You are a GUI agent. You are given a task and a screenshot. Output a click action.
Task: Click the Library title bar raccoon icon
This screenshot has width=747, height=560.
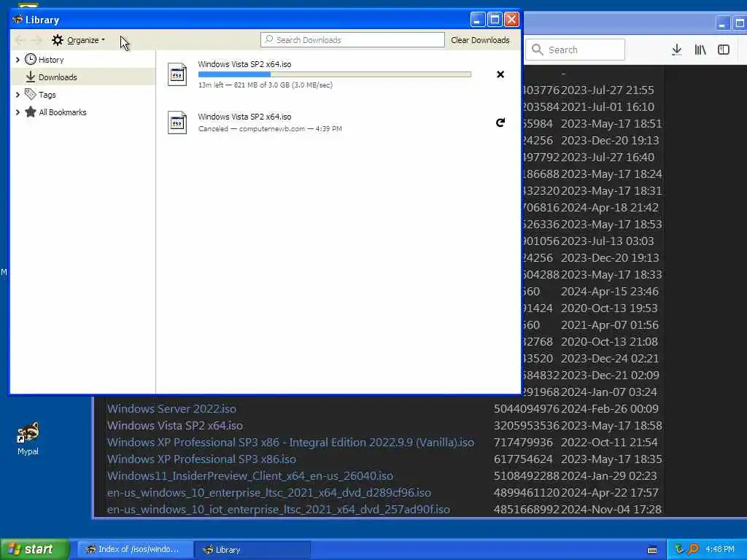click(x=18, y=20)
